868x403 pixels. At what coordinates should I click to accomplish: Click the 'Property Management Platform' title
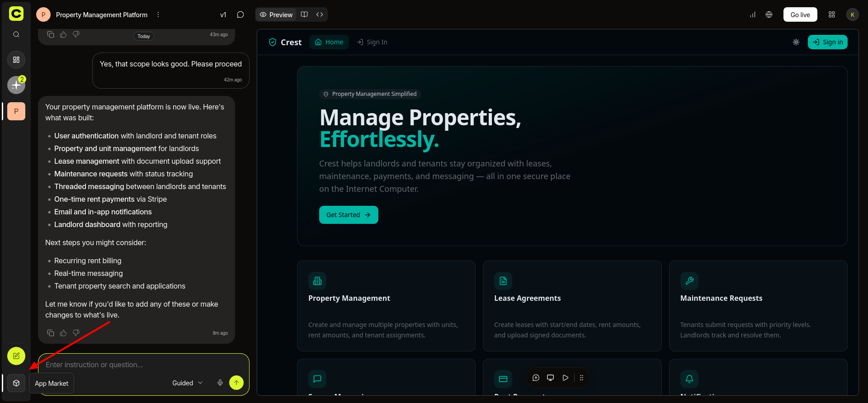(102, 15)
